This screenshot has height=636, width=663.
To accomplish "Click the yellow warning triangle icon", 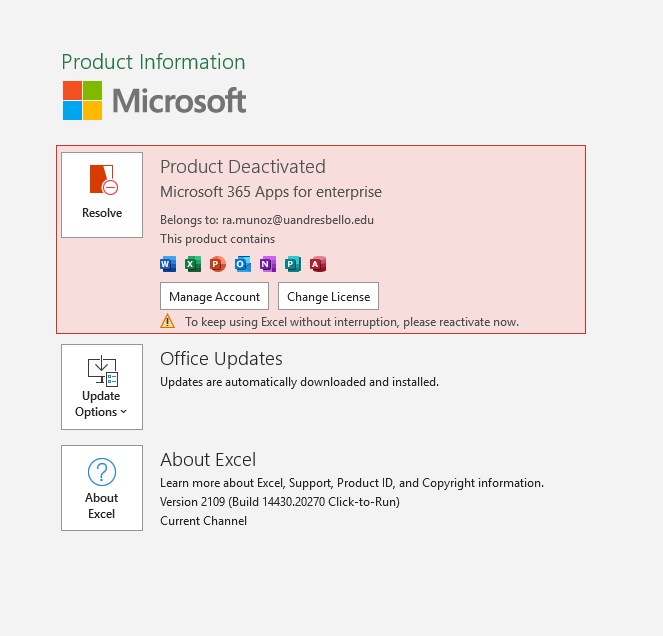I will tap(168, 322).
